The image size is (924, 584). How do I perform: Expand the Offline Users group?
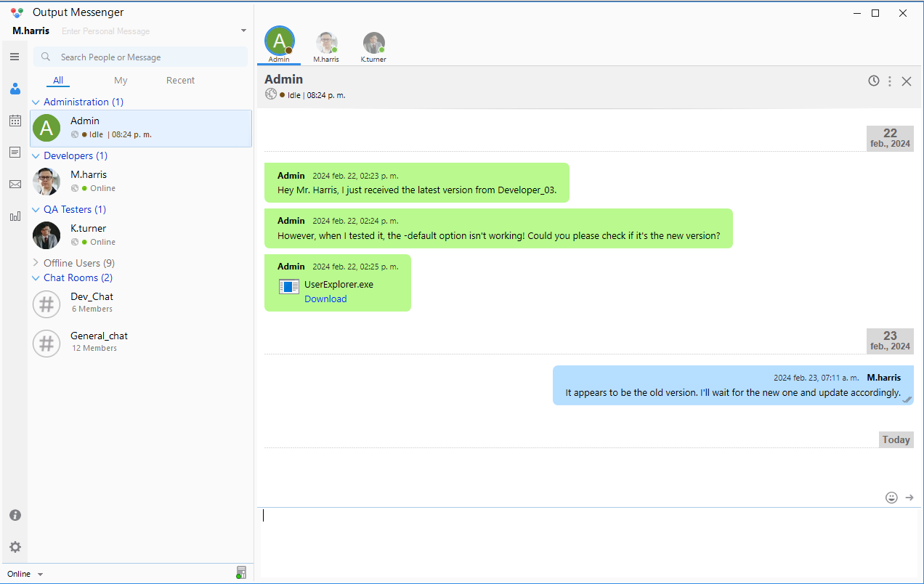point(36,263)
